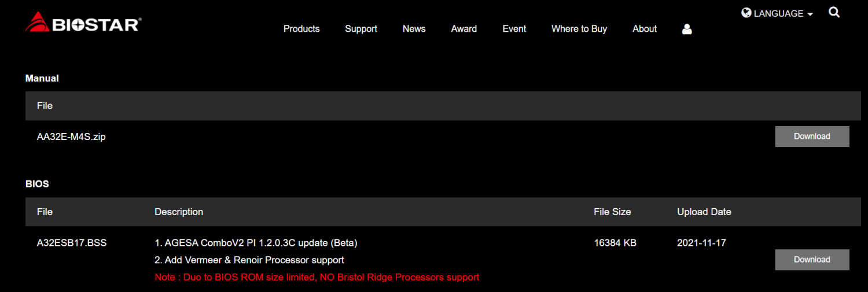This screenshot has height=292, width=868.
Task: Open Where to Buy page
Action: 579,29
